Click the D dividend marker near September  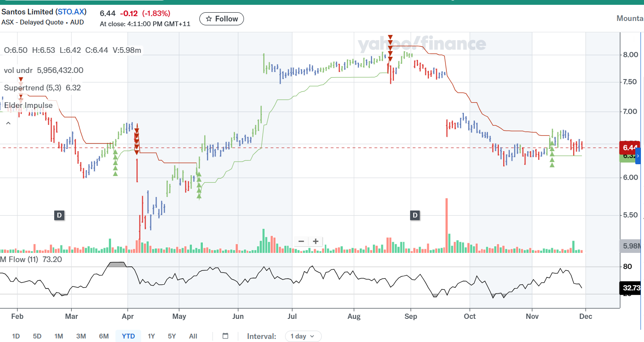414,215
